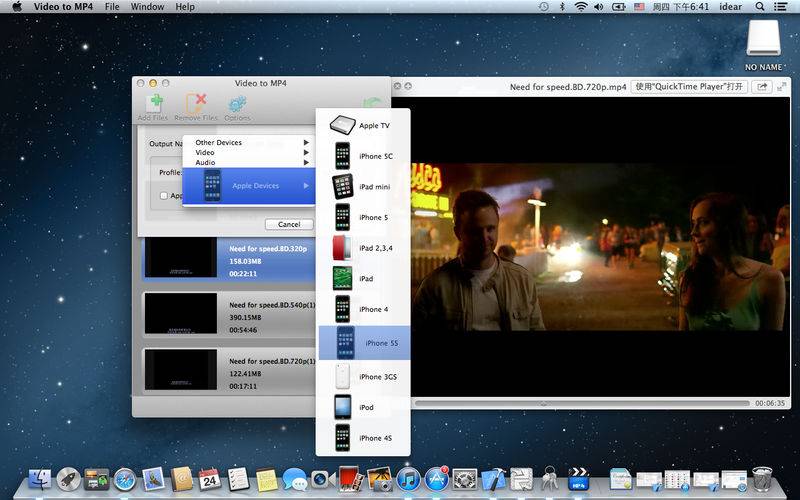Open Stickies notes in the Dock
800x500 pixels.
click(266, 480)
